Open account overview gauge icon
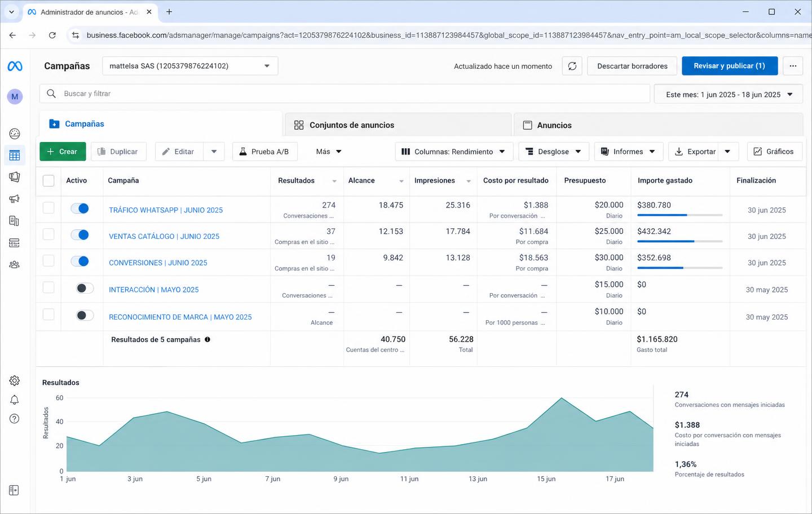Screen dimensions: 812x514 [x=15, y=134]
